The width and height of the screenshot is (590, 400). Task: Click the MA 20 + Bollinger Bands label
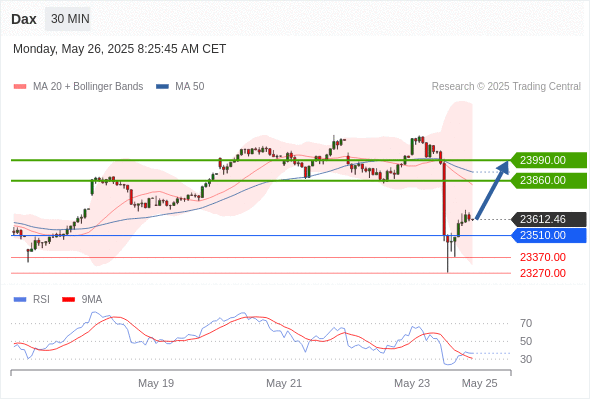point(88,87)
